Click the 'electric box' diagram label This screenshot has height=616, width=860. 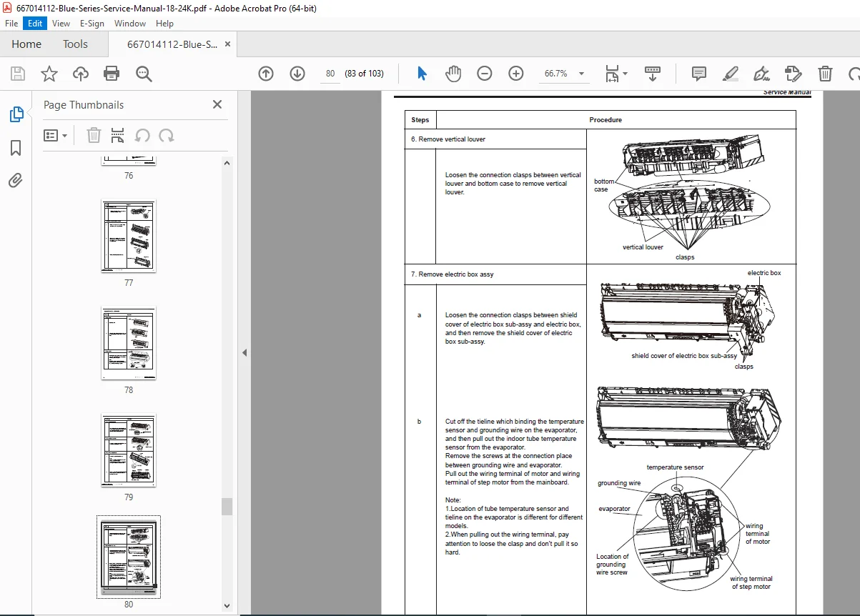764,273
